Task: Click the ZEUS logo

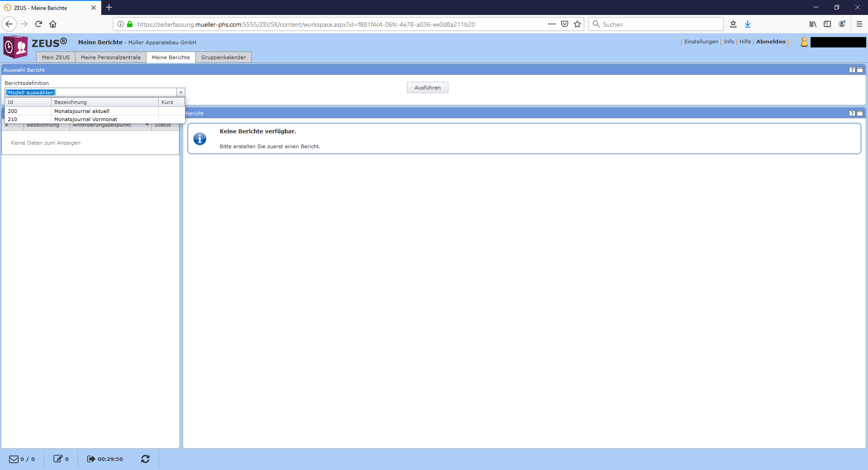Action: pyautogui.click(x=16, y=47)
